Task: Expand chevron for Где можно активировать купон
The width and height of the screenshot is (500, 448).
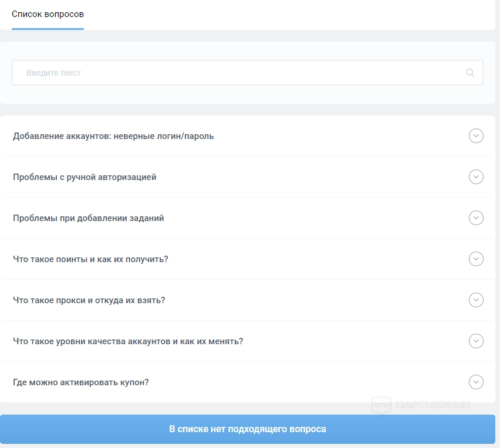Action: point(476,382)
